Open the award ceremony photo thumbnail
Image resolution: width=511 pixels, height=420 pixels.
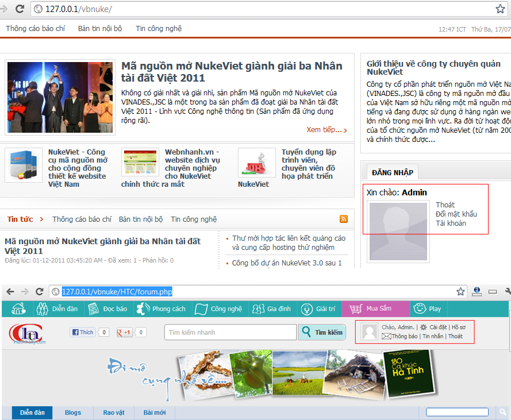[x=60, y=97]
